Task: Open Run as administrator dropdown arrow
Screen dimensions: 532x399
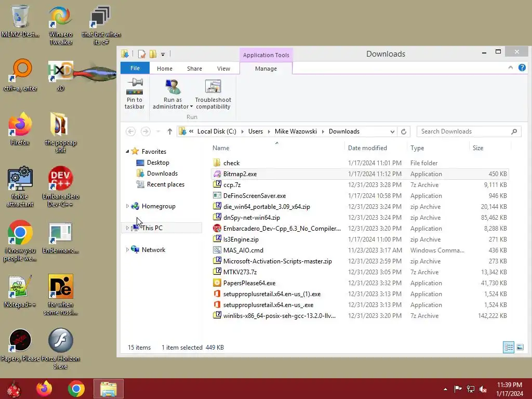Action: (x=191, y=107)
